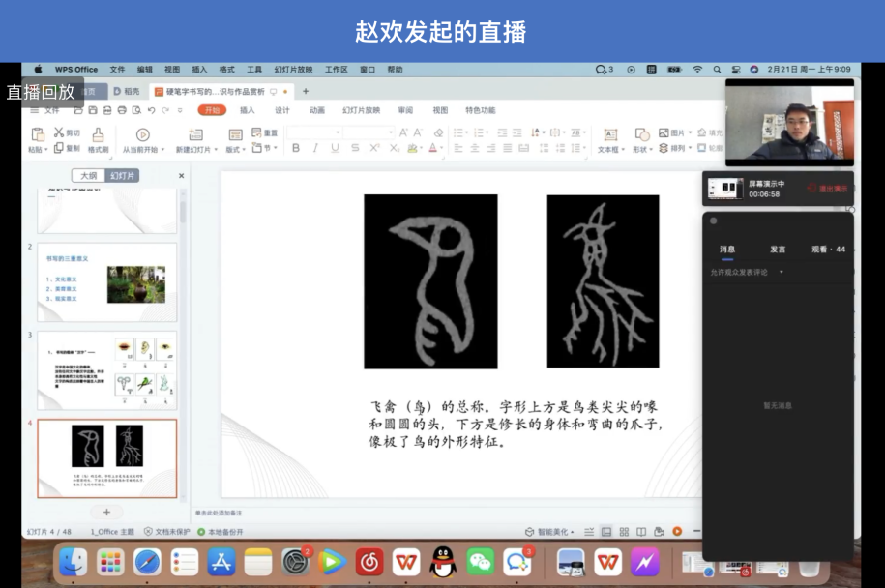Expand the 智能美化 dropdown in status bar
Image resolution: width=885 pixels, height=588 pixels.
click(555, 532)
